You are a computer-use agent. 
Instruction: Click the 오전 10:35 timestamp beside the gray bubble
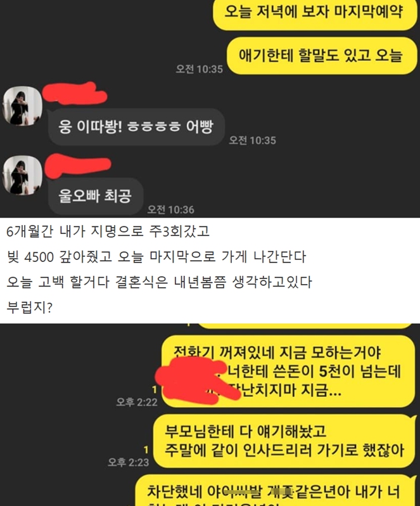coord(252,140)
